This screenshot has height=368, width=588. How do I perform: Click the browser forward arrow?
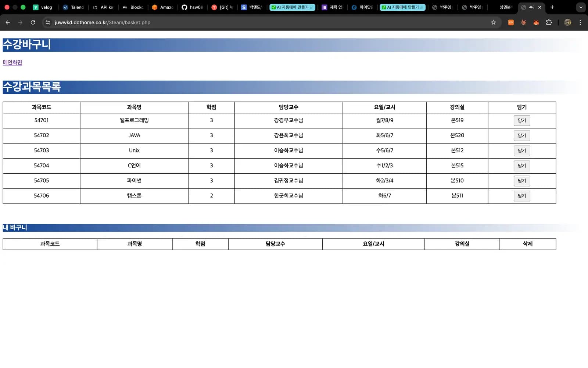point(20,22)
